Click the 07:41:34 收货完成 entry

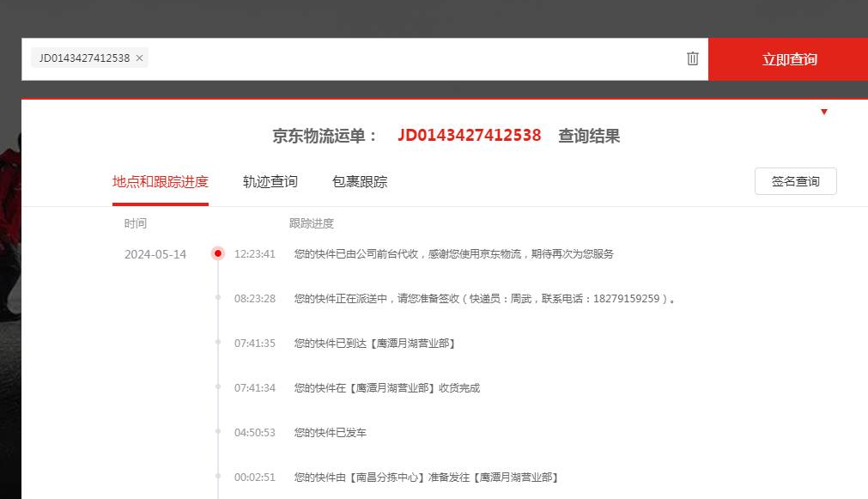[x=387, y=387]
